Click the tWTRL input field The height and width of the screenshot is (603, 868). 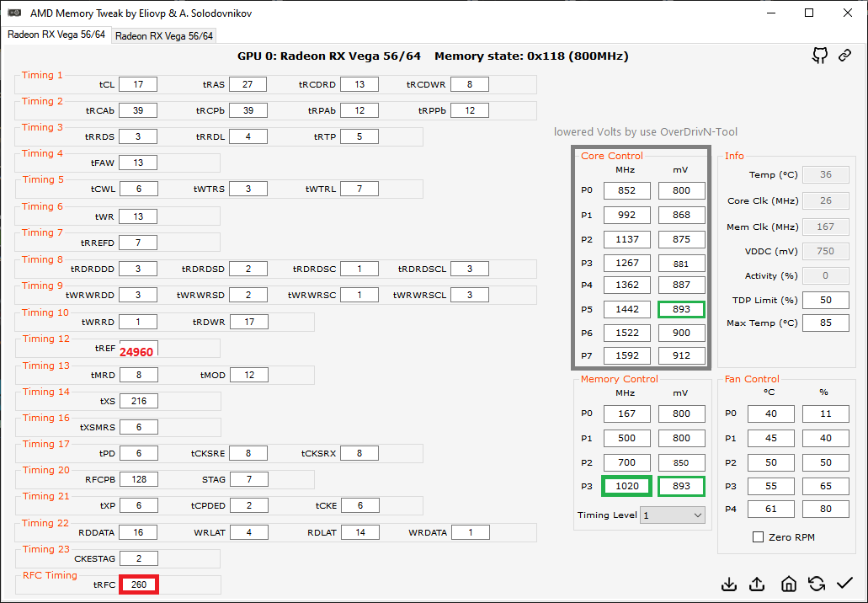(x=359, y=189)
